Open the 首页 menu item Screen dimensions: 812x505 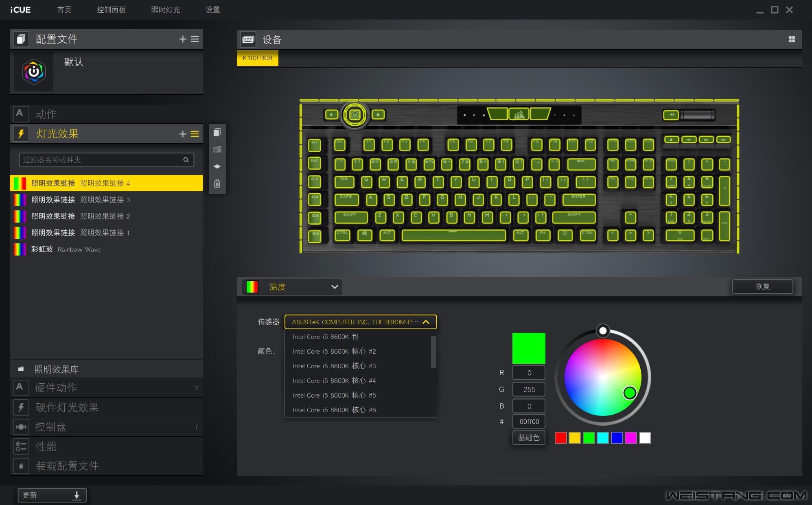[x=64, y=9]
